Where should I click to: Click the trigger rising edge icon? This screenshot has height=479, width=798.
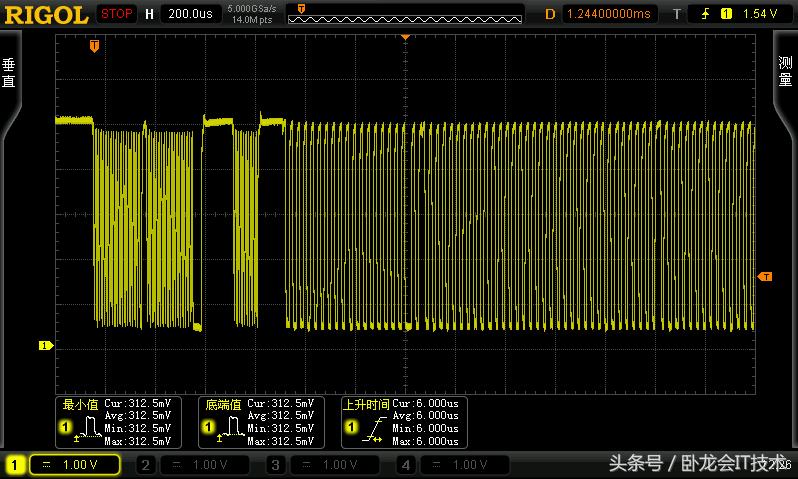(706, 14)
